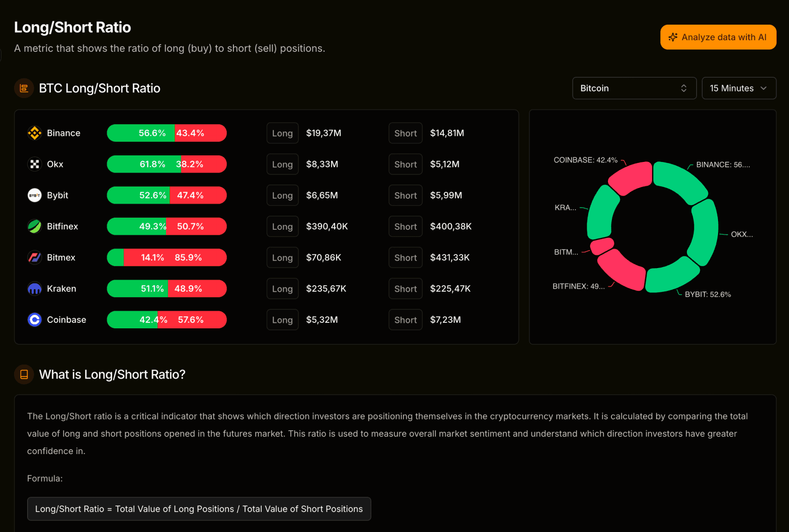Viewport: 789px width, 532px height.
Task: Click Okx green 61.8% long bar segment
Action: click(x=144, y=164)
